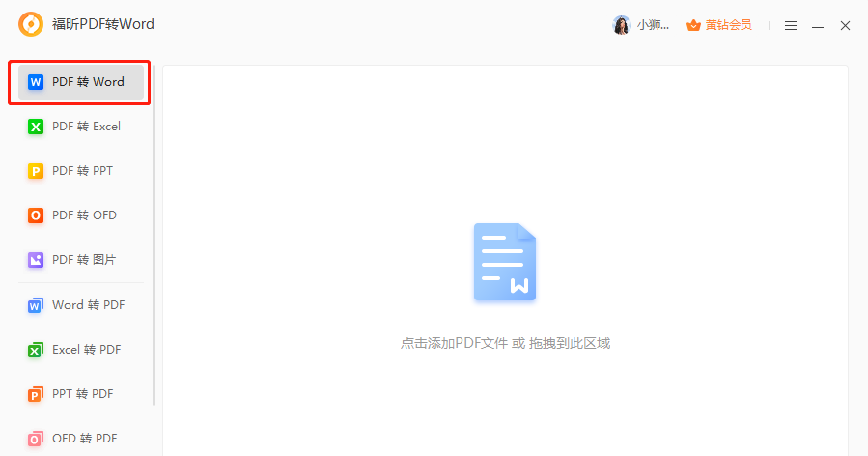Click the Foxit PDF to Word logo
Viewport: 868px width, 456px height.
(x=31, y=24)
